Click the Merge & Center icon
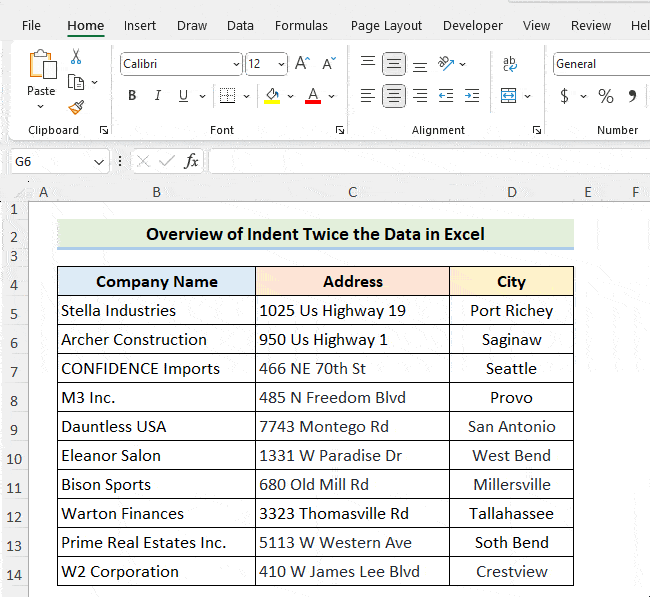The width and height of the screenshot is (650, 597). [509, 96]
